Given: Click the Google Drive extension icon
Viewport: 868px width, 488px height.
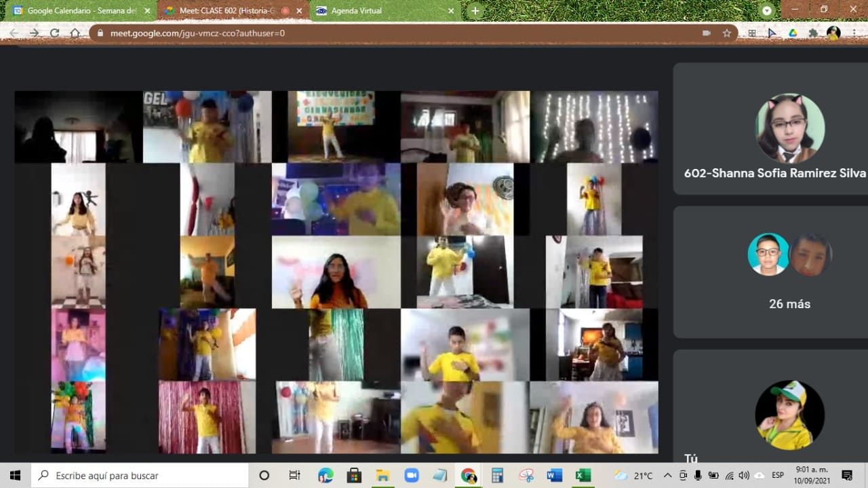Looking at the screenshot, I should pyautogui.click(x=792, y=33).
